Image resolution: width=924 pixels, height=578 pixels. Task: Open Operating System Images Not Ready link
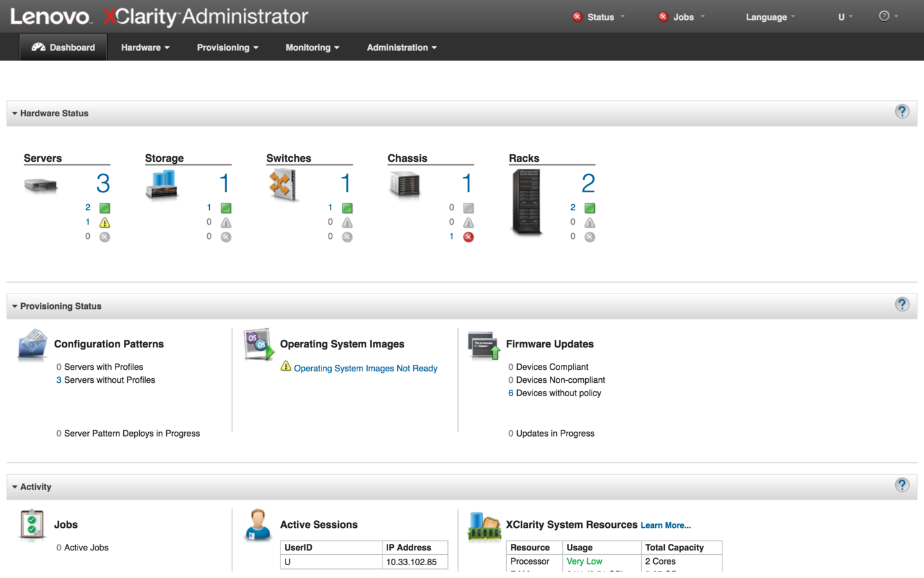tap(366, 368)
